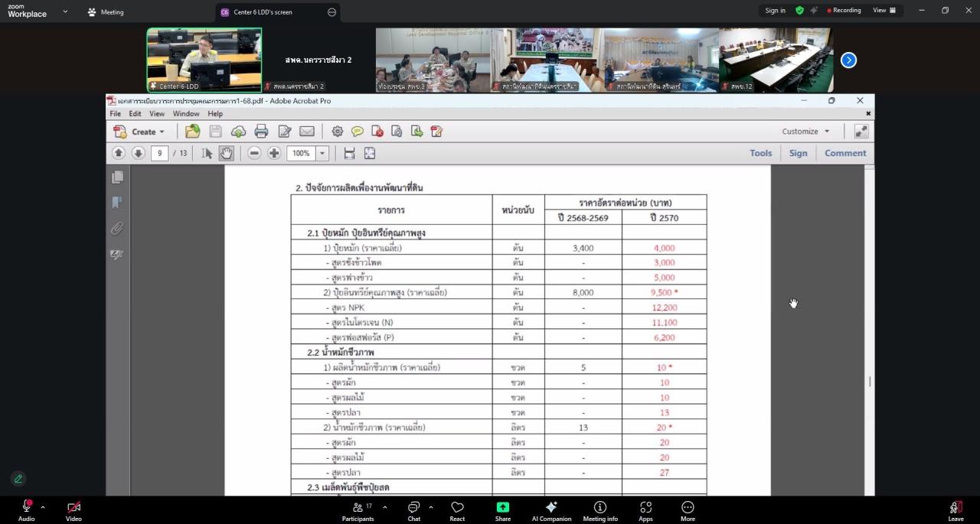Add a sticky note comment
Image resolution: width=980 pixels, height=524 pixels.
358,132
